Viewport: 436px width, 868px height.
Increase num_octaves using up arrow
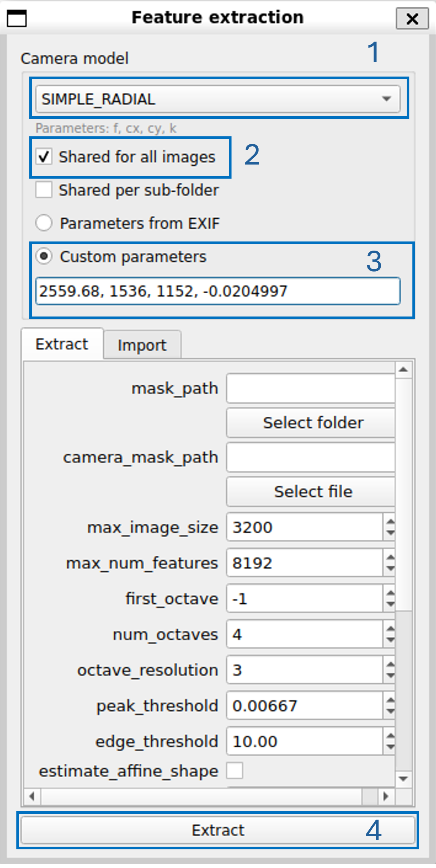coord(390,629)
